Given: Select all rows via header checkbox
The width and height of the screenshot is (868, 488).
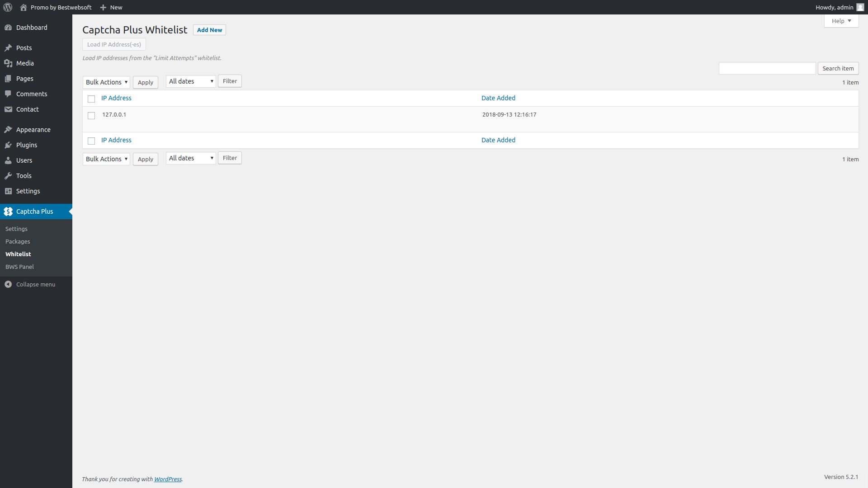Looking at the screenshot, I should [x=91, y=99].
